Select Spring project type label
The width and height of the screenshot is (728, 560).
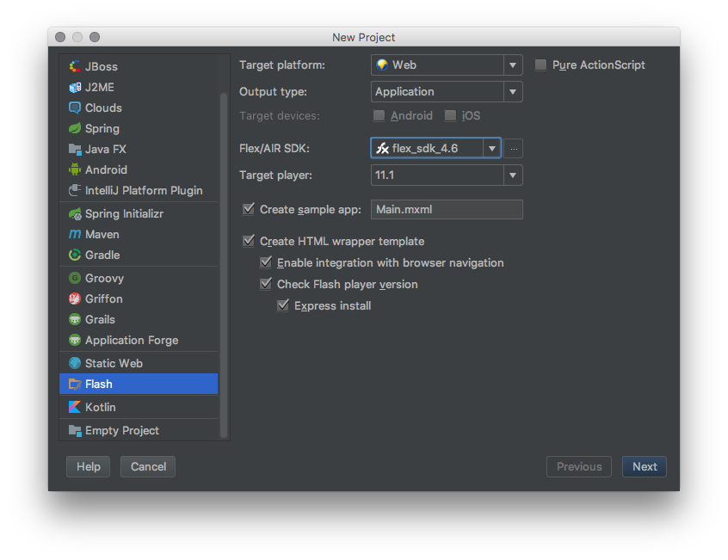click(102, 128)
